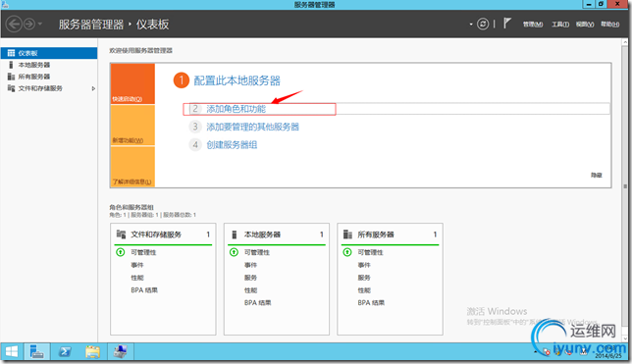Screen dimensions: 632x364
Task: Click 可管理性 in 本地服务器 tile
Action: tap(257, 252)
